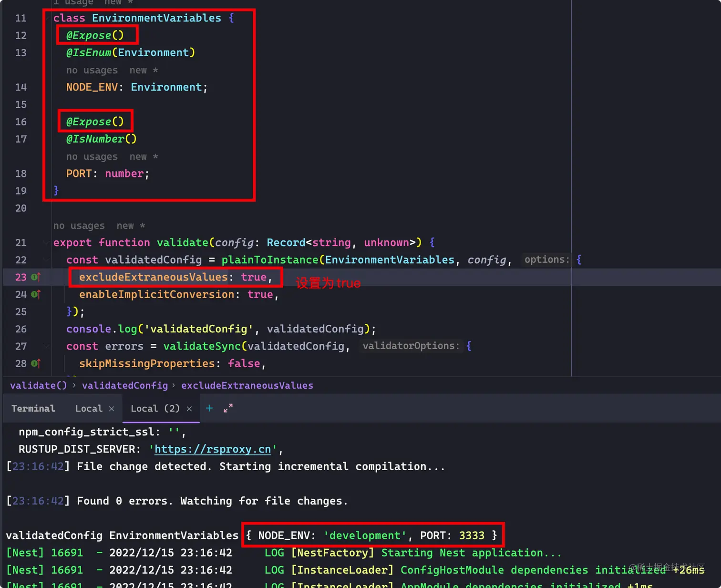Click 'skipMissingProperties' on line 28
721x588 pixels.
point(147,363)
